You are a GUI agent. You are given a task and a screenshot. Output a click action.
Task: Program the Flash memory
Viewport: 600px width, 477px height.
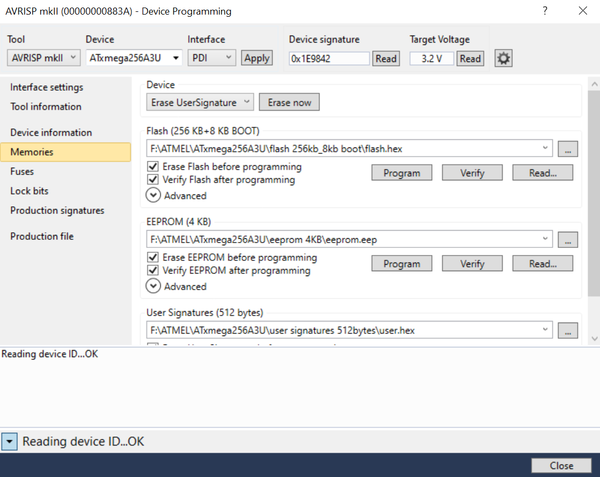pos(402,173)
